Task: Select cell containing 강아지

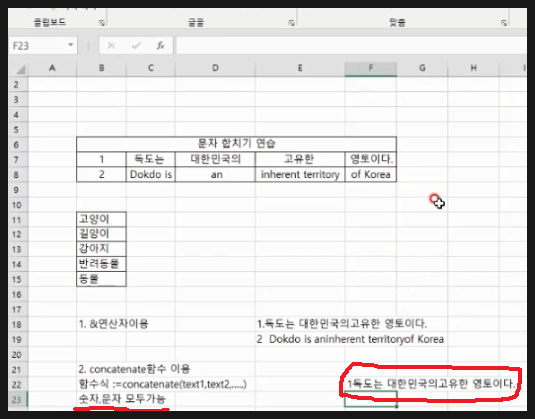Action: click(x=101, y=249)
